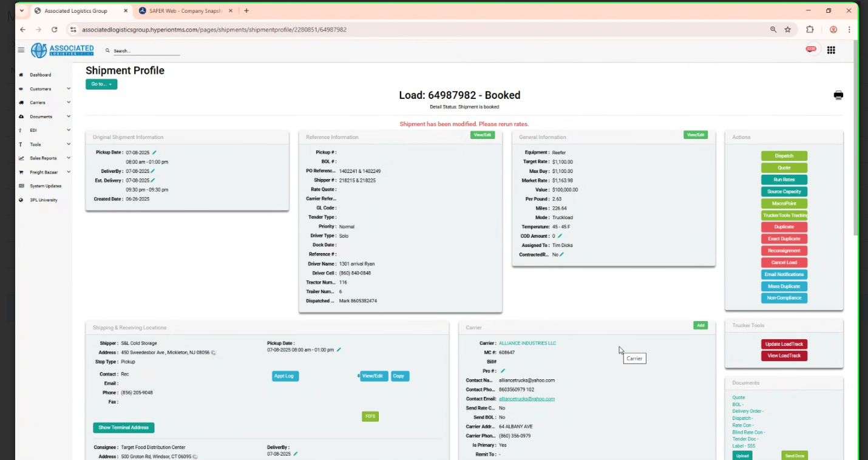Open the Go to... dropdown

[101, 84]
